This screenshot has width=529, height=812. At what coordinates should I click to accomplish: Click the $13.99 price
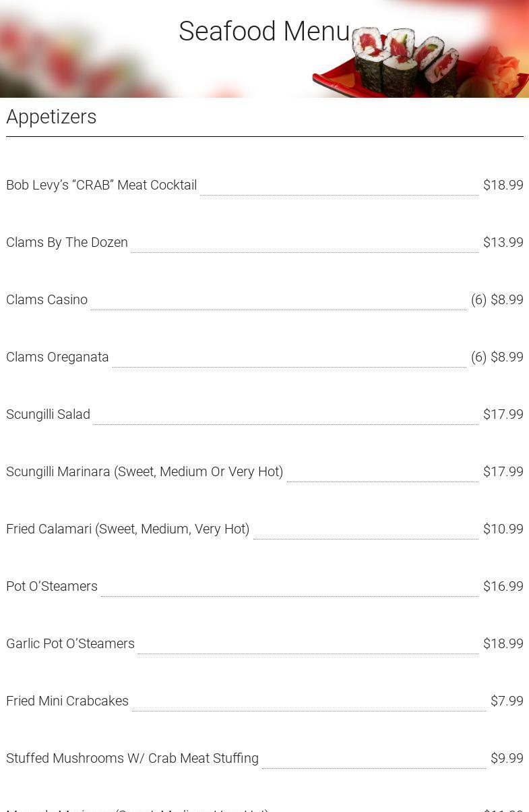503,242
